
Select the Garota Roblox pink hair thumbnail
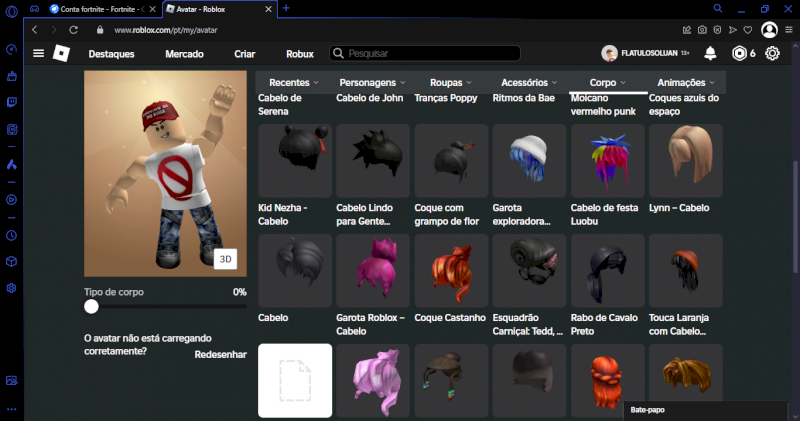click(x=373, y=270)
